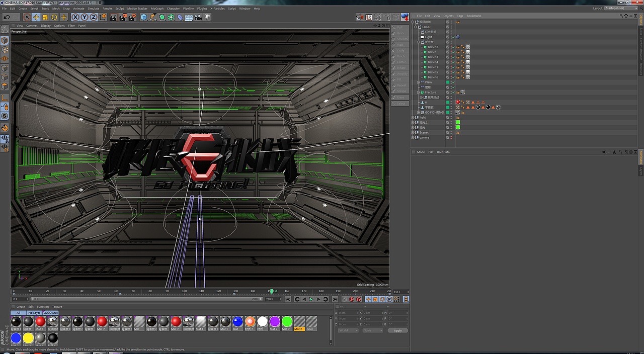This screenshot has height=354, width=644.
Task: Open viewport Cameras menu
Action: click(32, 26)
